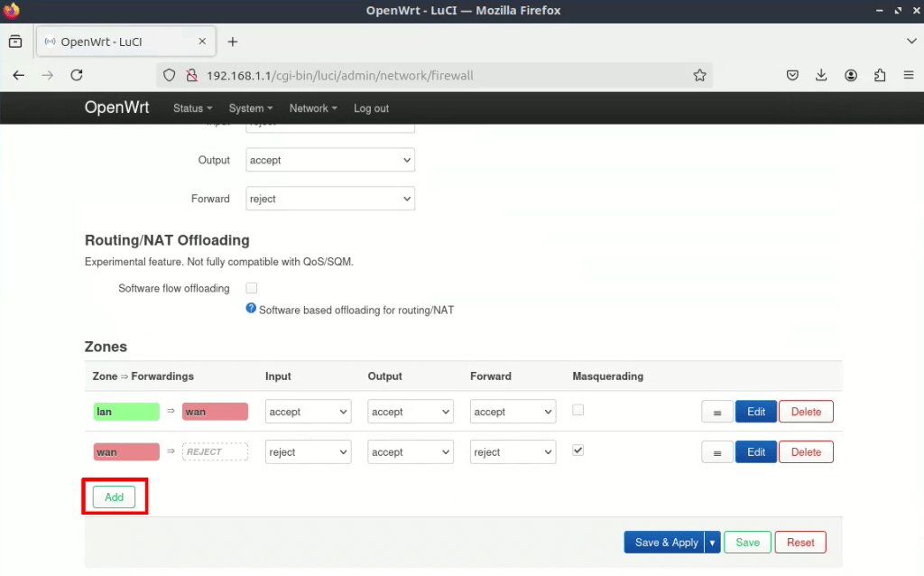Delete the lan zone
Image resolution: width=924 pixels, height=576 pixels.
(806, 412)
